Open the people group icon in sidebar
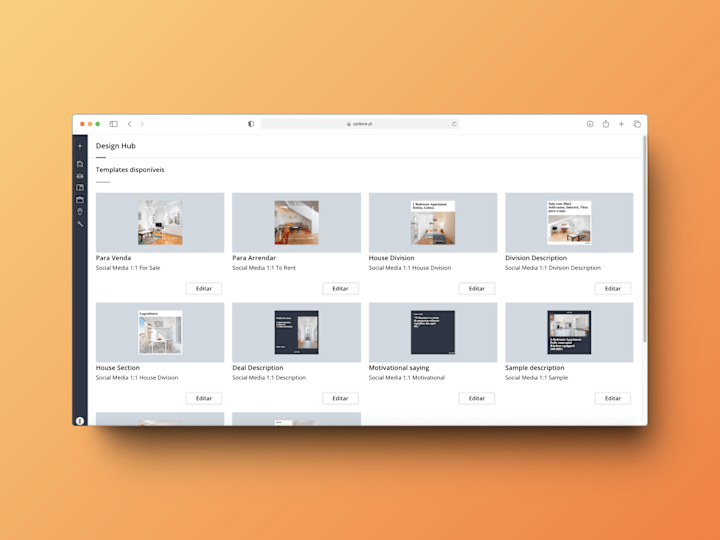This screenshot has width=720, height=540. point(80,176)
